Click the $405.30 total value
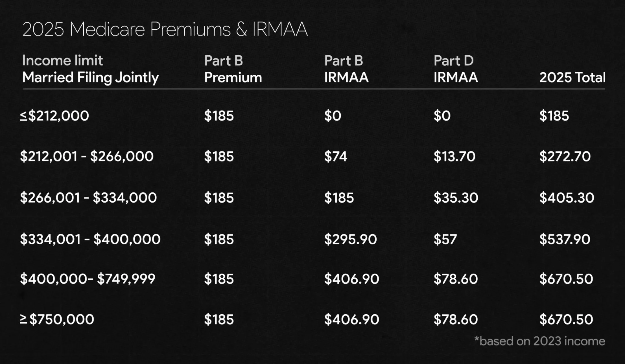The width and height of the screenshot is (625, 364). point(567,198)
